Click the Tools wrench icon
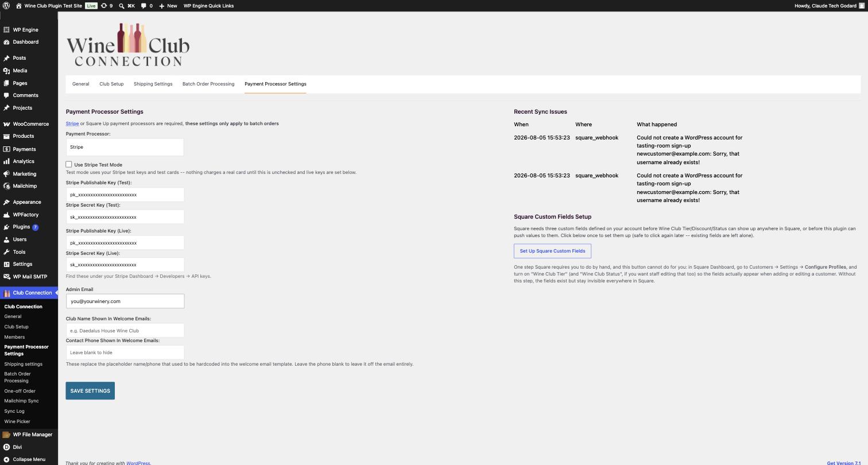 6,252
